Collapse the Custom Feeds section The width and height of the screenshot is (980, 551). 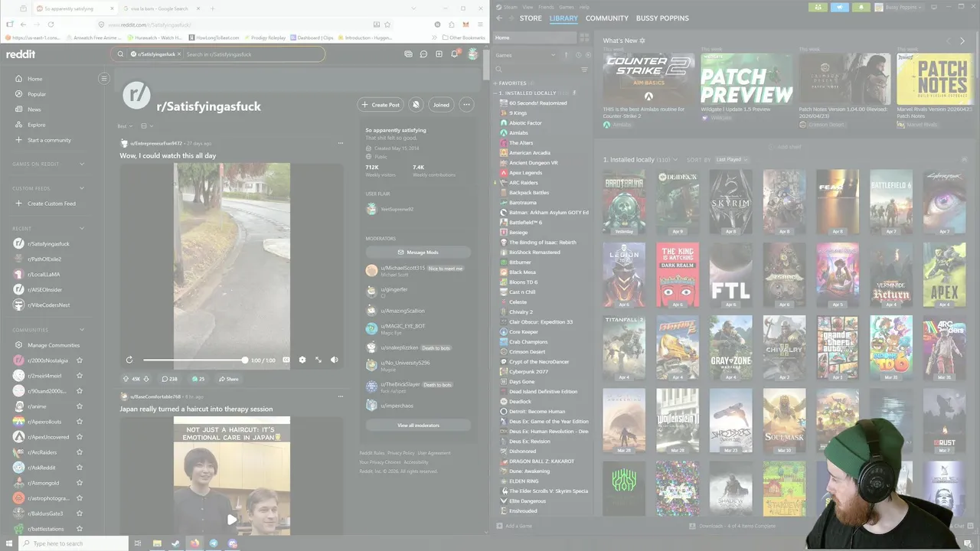coord(82,187)
